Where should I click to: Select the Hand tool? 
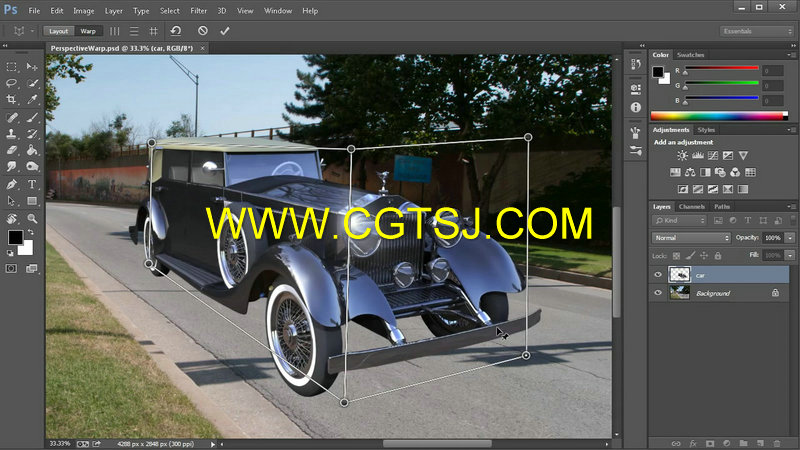(x=11, y=218)
